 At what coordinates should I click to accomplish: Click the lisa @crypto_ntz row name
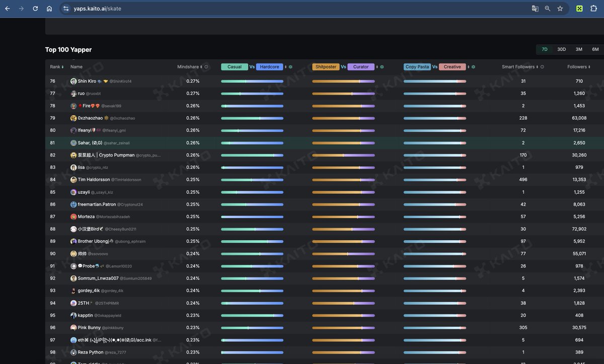[81, 167]
